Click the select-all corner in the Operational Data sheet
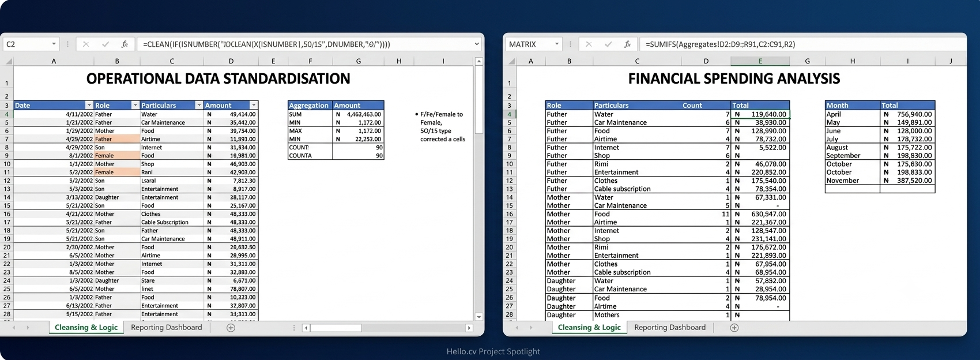 pos(9,61)
